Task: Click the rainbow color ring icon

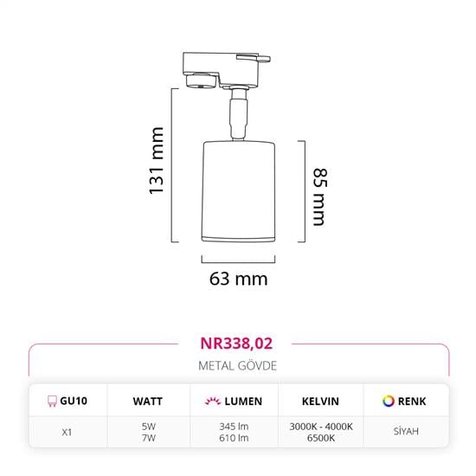Action: coord(389,401)
